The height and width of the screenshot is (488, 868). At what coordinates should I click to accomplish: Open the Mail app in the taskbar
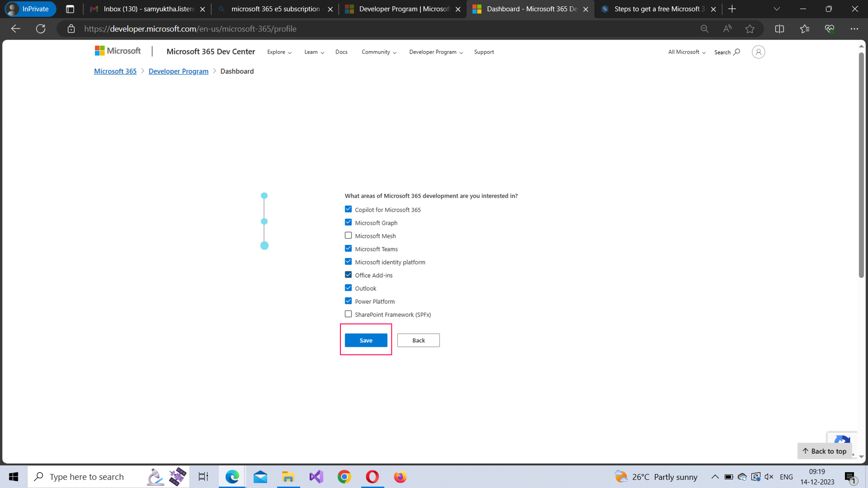[260, 476]
